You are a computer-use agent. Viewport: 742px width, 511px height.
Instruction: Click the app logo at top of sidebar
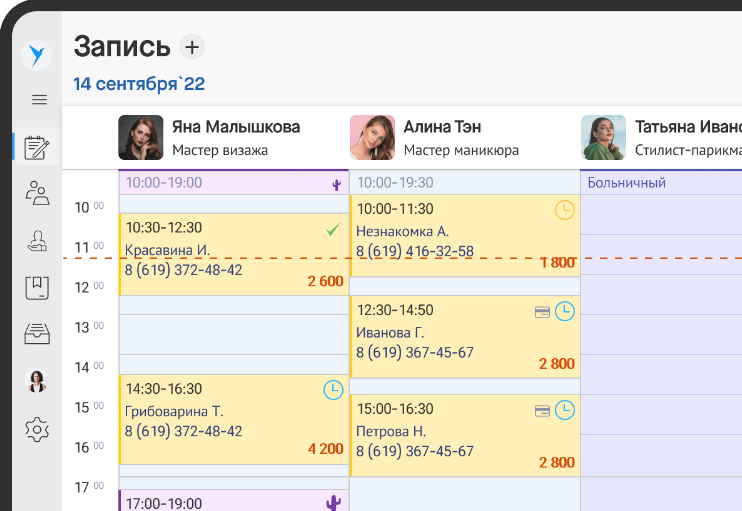tap(37, 55)
